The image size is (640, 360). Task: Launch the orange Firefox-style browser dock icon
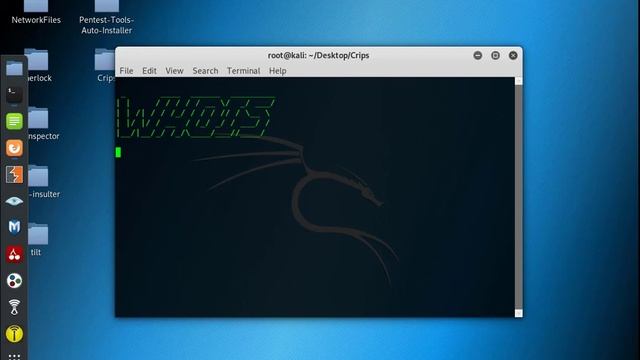click(14, 148)
